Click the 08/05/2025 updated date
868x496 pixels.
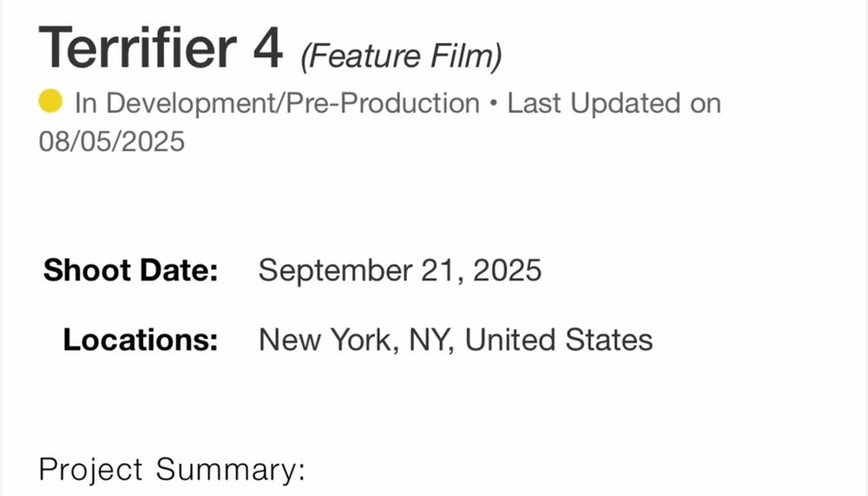112,141
